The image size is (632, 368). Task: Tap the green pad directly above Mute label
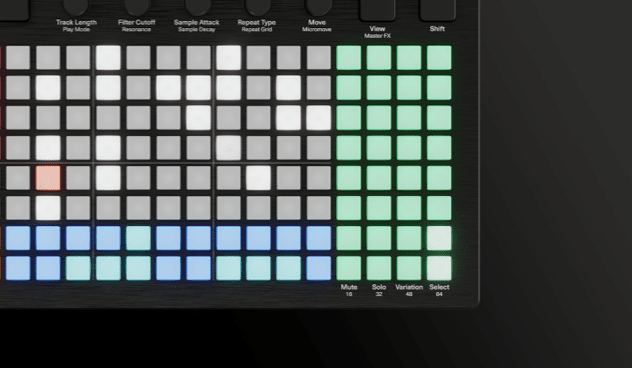coord(349,268)
